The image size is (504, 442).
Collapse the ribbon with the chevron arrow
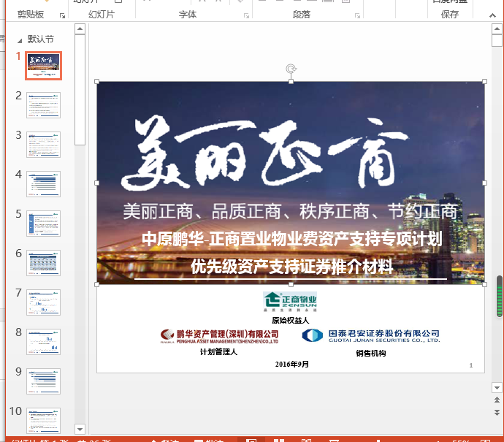point(492,15)
